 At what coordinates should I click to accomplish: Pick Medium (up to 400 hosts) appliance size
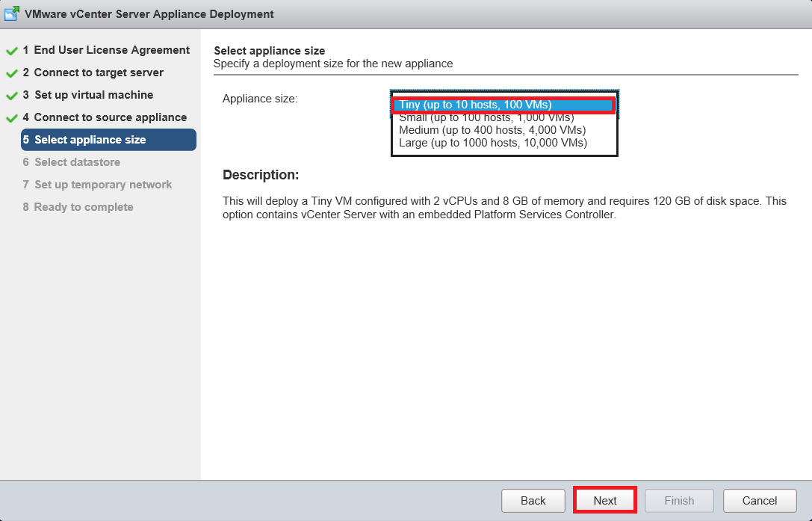492,130
